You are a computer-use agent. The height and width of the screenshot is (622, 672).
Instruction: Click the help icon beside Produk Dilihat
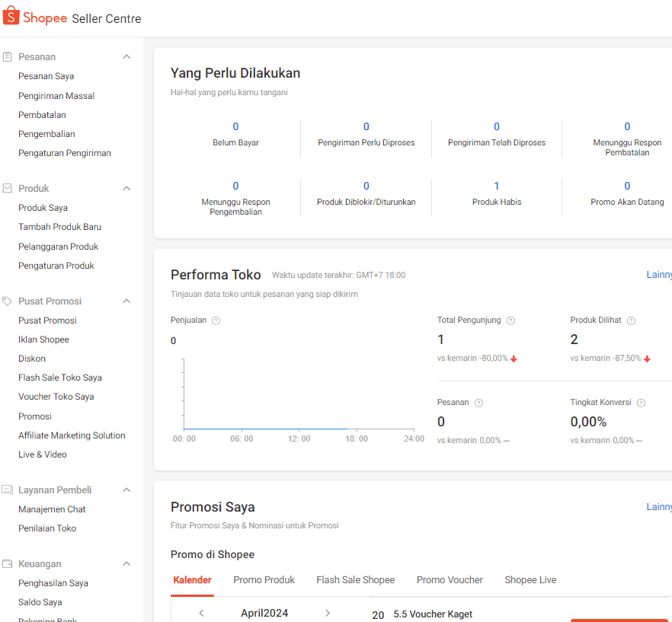tap(632, 321)
